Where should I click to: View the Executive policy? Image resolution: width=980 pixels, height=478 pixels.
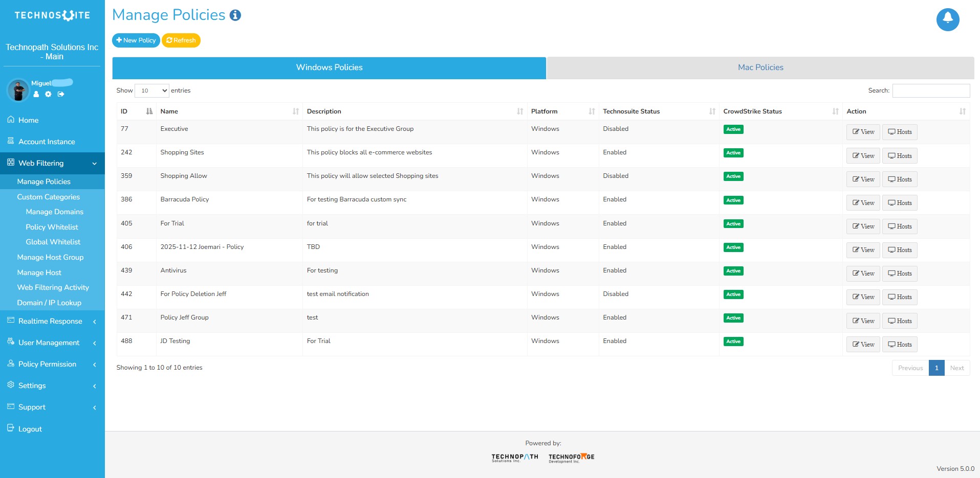pos(863,132)
